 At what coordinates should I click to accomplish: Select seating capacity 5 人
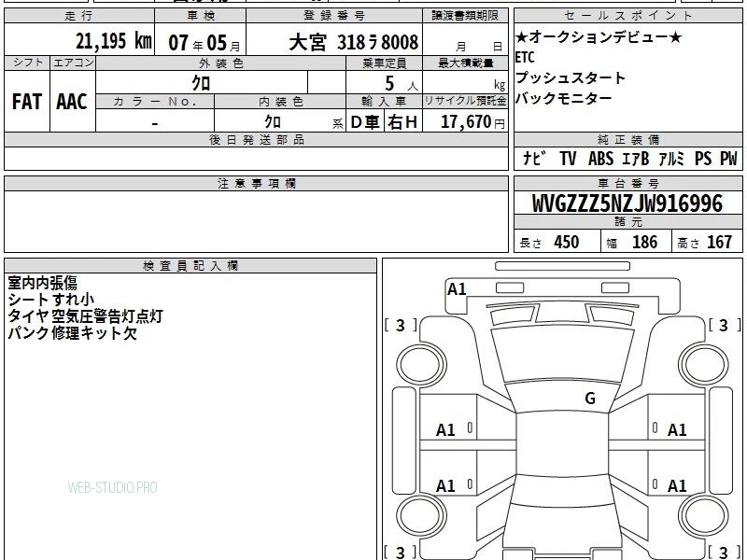(402, 84)
